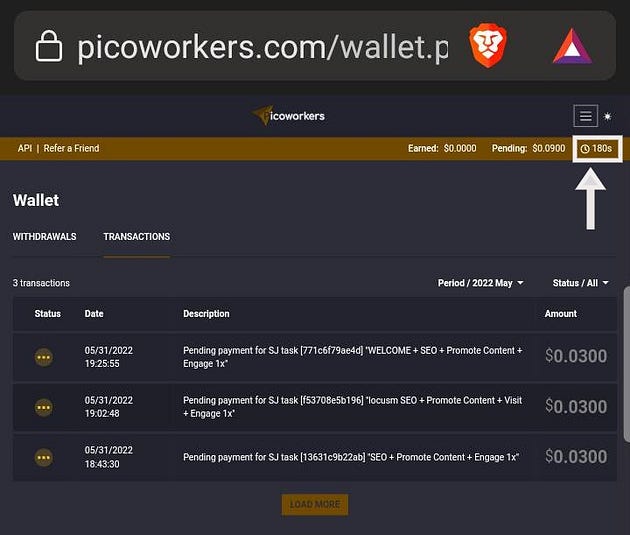Switch to the Transactions tab

137,237
